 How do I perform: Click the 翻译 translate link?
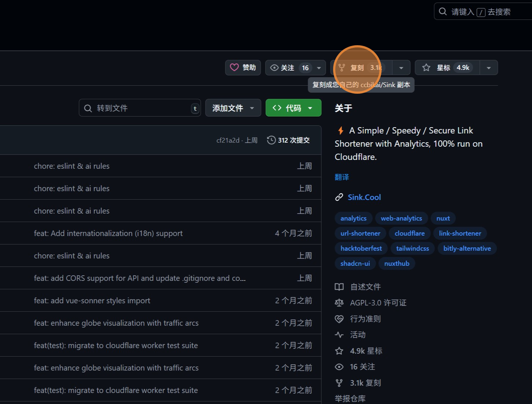click(342, 177)
